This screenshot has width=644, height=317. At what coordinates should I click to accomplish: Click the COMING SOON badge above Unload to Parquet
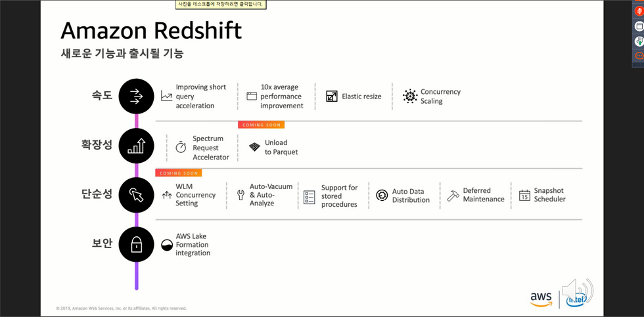click(x=262, y=125)
